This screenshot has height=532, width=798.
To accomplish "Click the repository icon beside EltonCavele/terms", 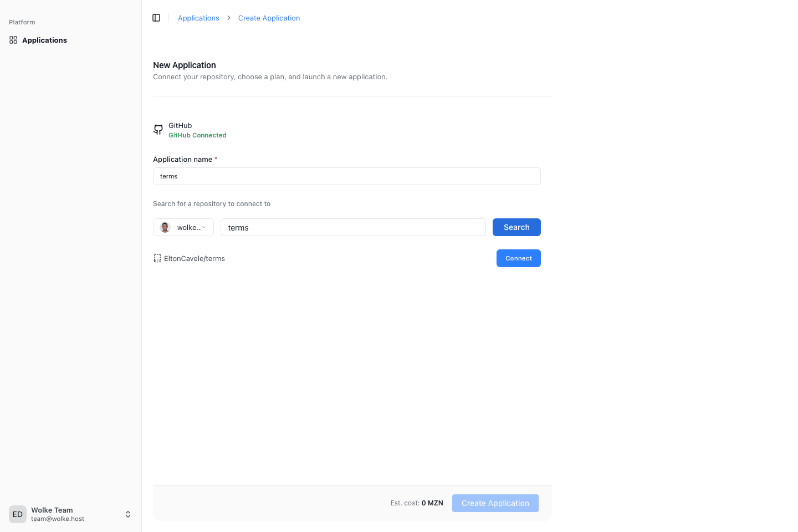I will click(x=157, y=258).
